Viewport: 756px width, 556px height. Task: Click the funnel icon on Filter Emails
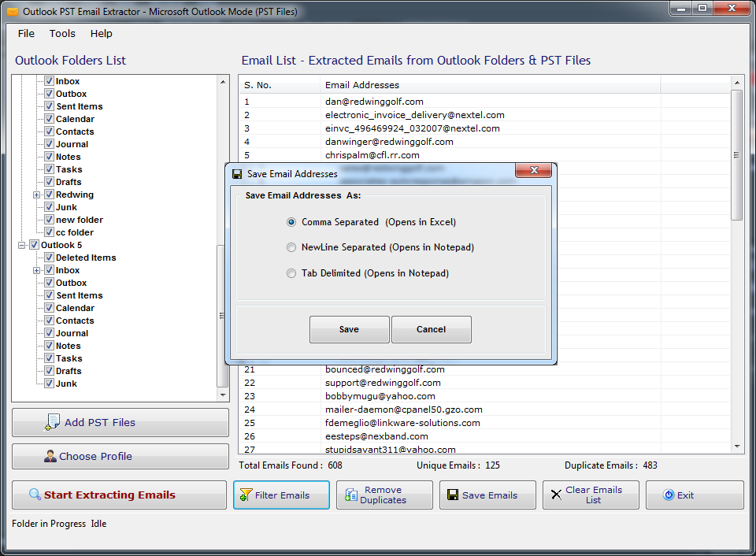(246, 495)
